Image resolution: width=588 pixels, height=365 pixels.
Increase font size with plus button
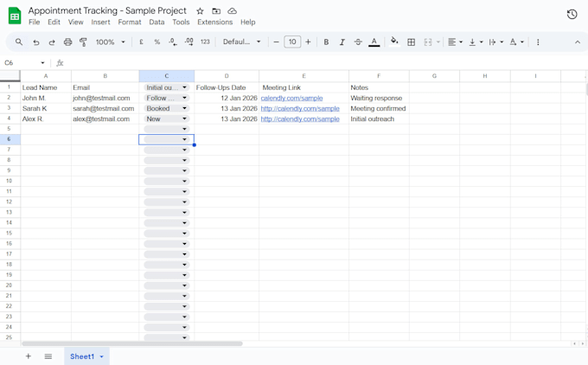308,42
